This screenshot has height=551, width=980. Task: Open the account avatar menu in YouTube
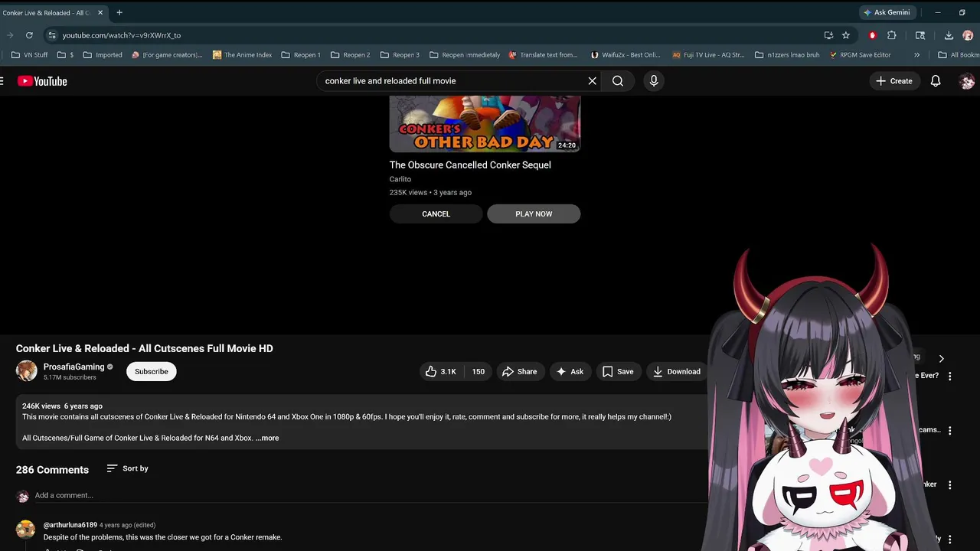(x=967, y=81)
